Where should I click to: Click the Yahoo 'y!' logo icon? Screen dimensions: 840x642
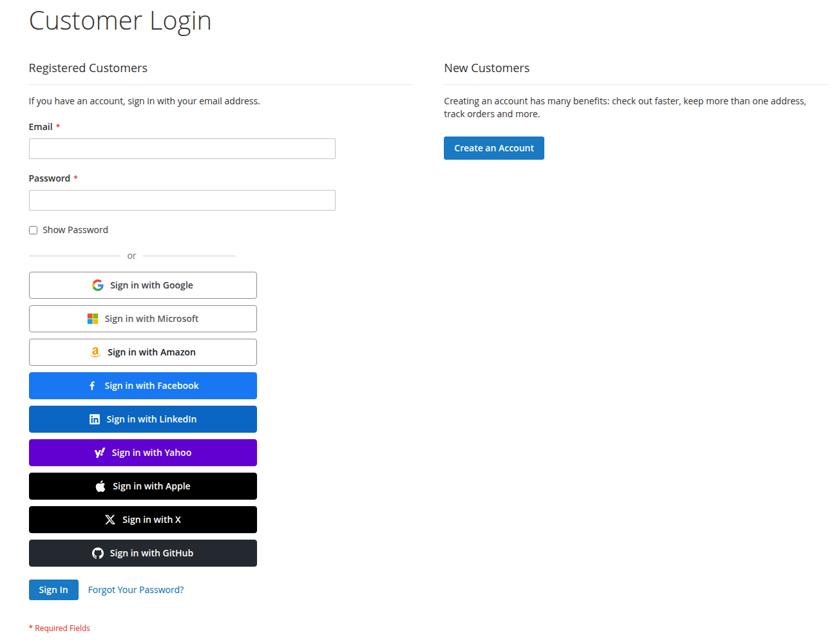tap(100, 453)
